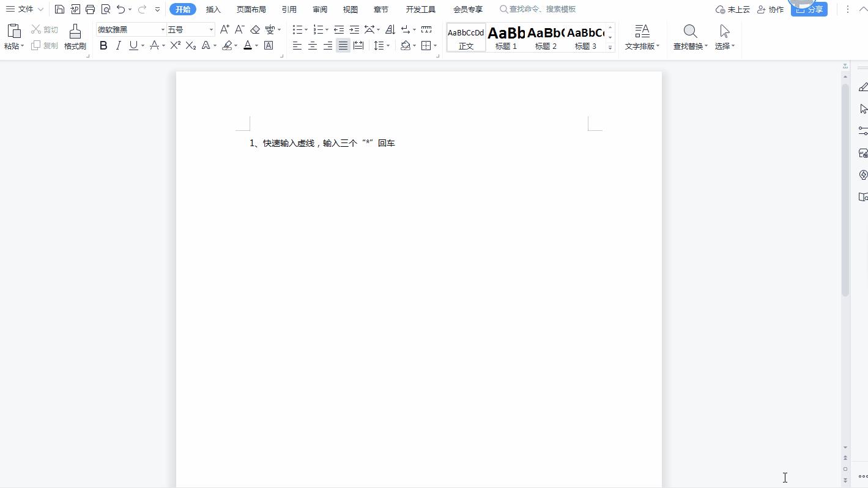Click the 分享 share button
This screenshot has width=868, height=488.
click(809, 9)
